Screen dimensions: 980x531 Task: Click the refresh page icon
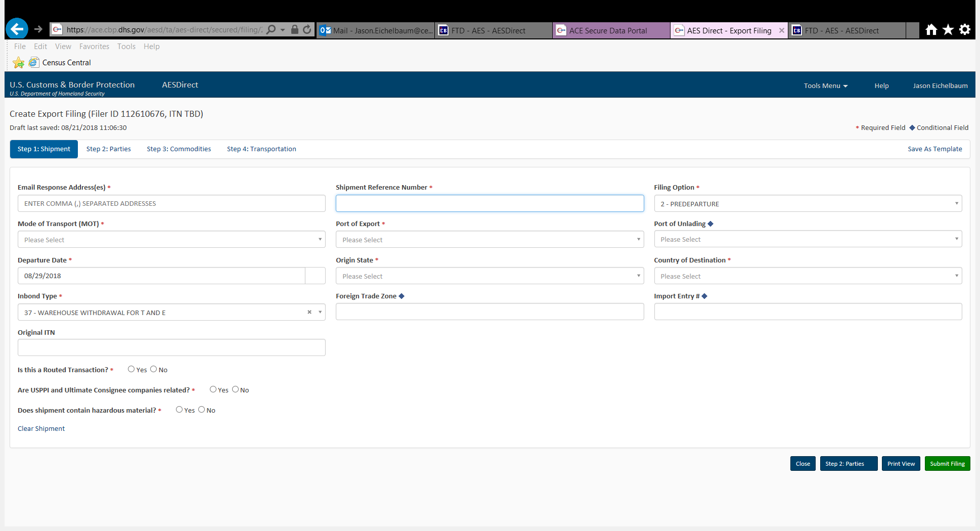pyautogui.click(x=307, y=30)
